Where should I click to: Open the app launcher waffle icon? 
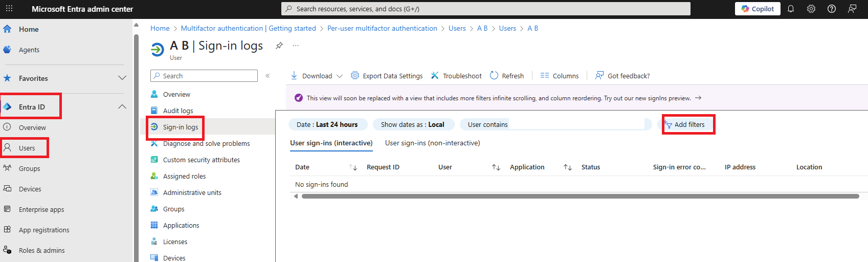[x=9, y=9]
